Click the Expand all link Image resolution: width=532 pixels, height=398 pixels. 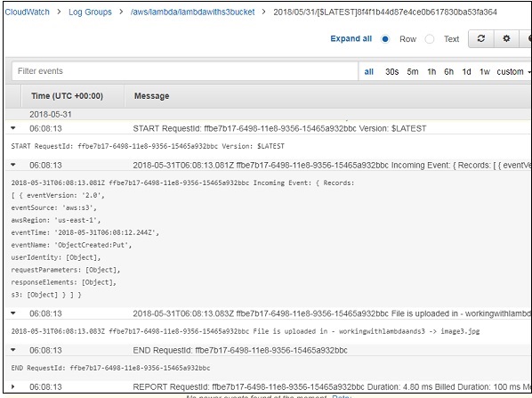pos(351,38)
